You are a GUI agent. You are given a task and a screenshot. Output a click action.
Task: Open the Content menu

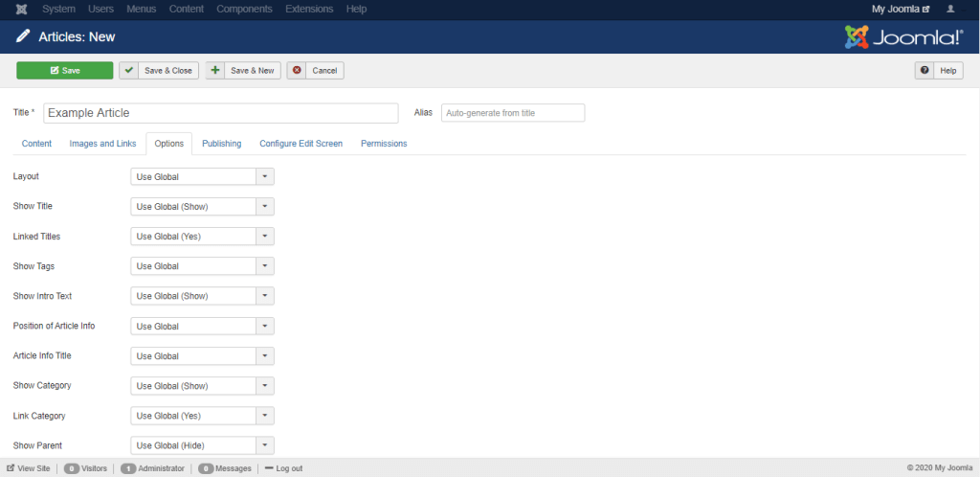tap(187, 10)
